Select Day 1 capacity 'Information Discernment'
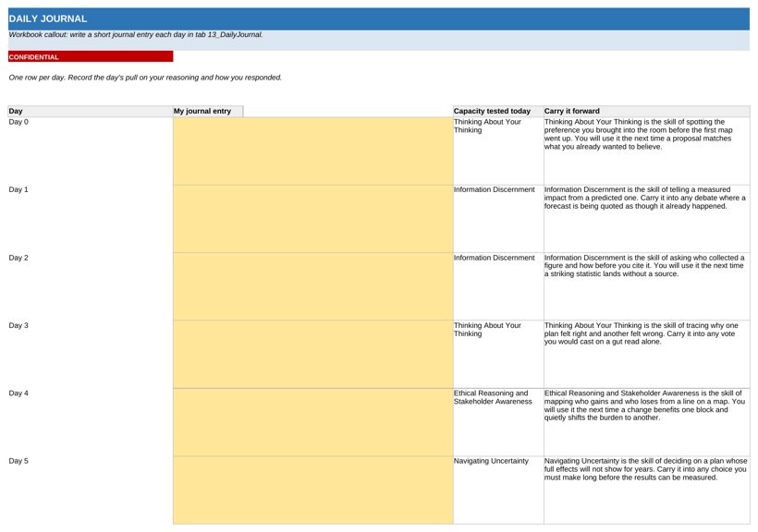 click(x=498, y=219)
